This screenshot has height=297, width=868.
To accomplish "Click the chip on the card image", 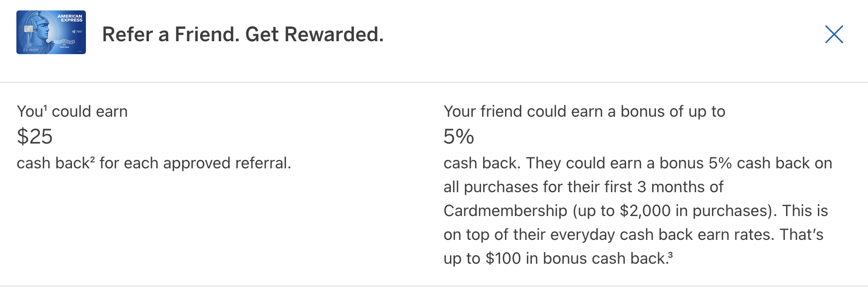I will (x=28, y=29).
